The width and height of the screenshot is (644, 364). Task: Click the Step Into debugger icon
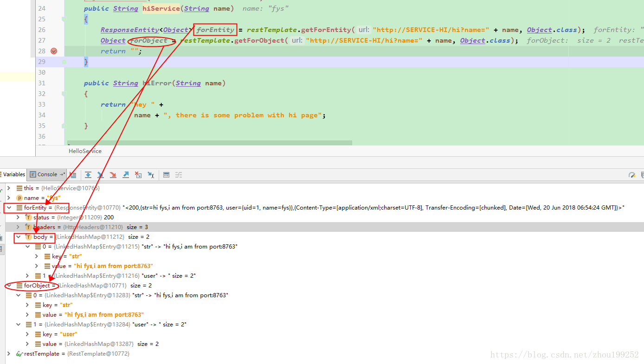(x=100, y=175)
